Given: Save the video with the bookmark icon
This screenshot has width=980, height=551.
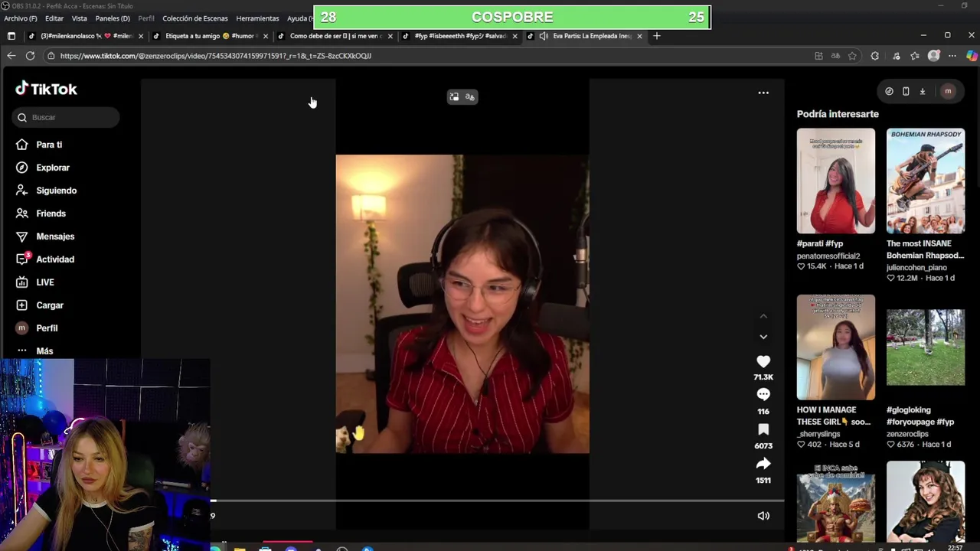Looking at the screenshot, I should coord(763,429).
